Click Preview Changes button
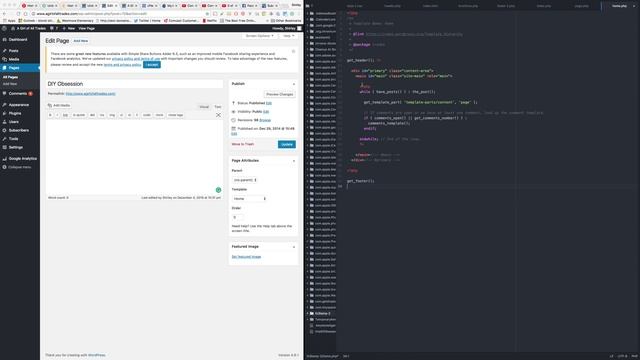640x360 pixels. 280,94
